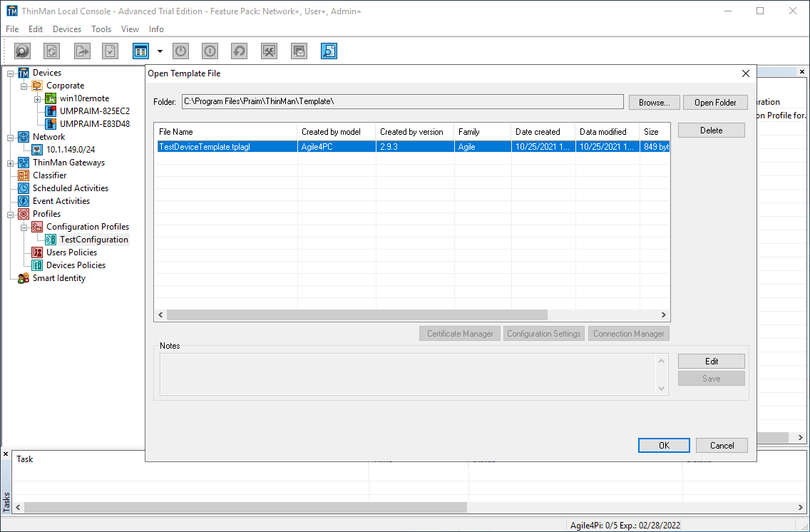Click the reboot arrow toolbar icon
This screenshot has width=810, height=532.
click(x=239, y=51)
